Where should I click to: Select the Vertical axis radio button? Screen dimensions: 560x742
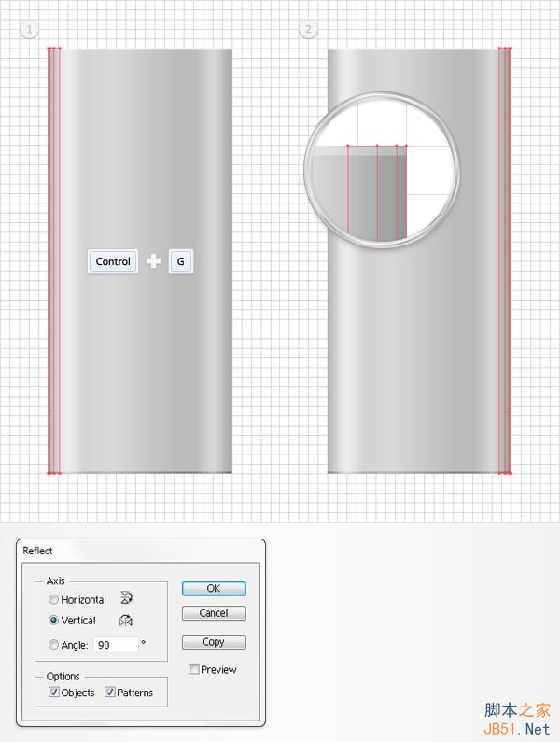tap(53, 620)
